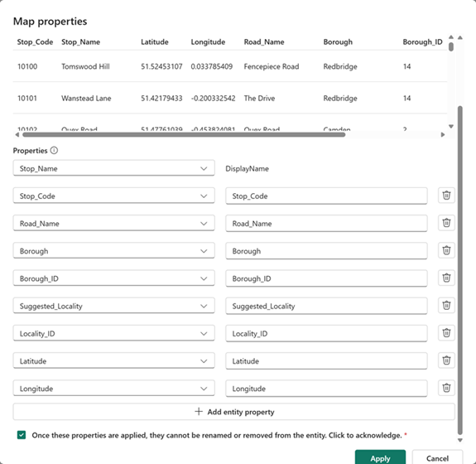The width and height of the screenshot is (476, 464).
Task: Click the table's scroll-up arrow
Action: pos(451,37)
